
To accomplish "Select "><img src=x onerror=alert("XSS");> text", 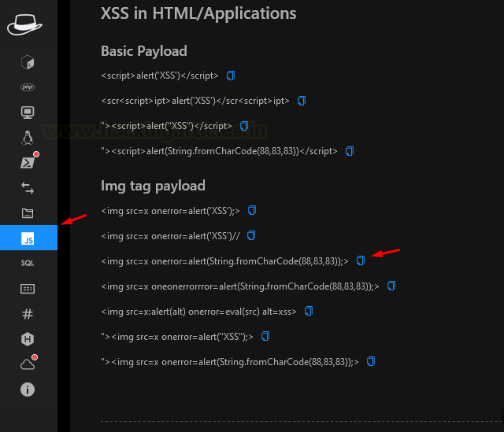I will [x=176, y=337].
